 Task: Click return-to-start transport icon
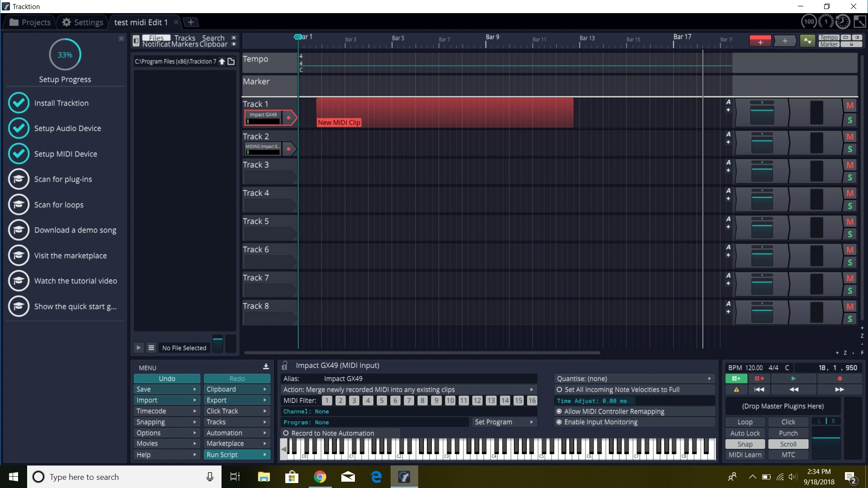pyautogui.click(x=759, y=389)
